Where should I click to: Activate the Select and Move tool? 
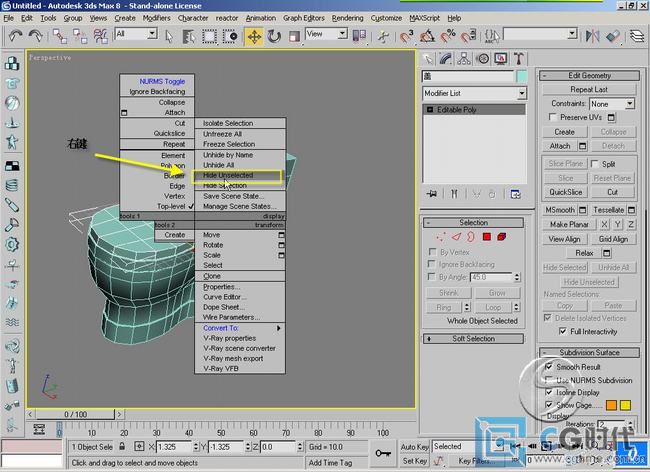coord(254,36)
